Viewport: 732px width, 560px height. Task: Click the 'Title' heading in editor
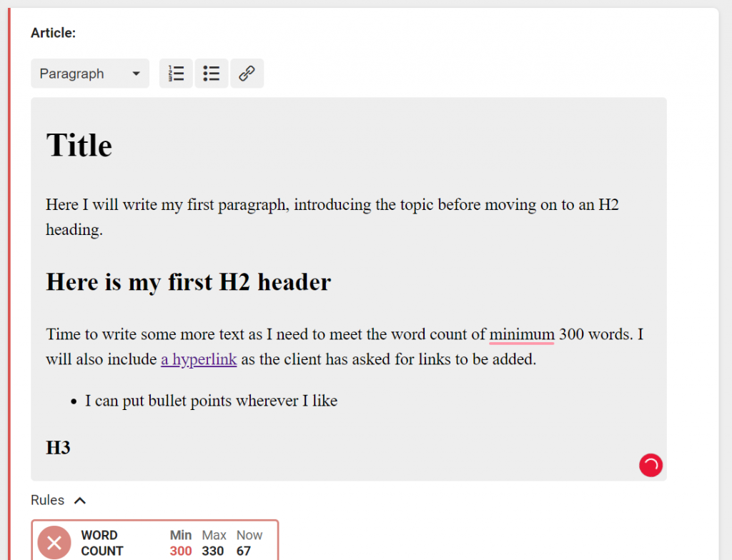pyautogui.click(x=79, y=145)
